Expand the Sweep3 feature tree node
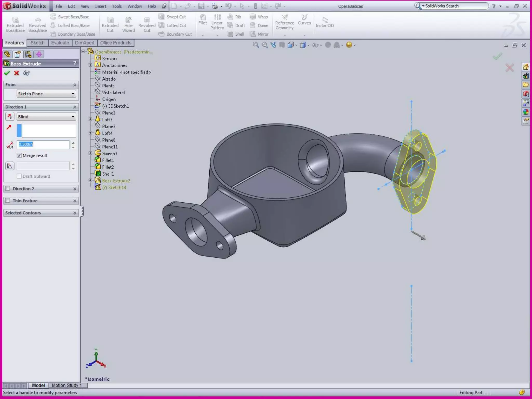The image size is (532, 399). click(90, 153)
